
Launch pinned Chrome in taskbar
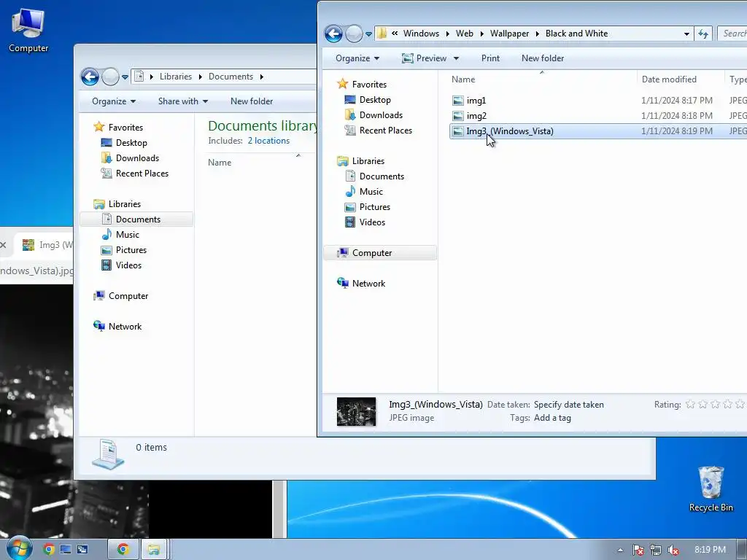(48, 550)
